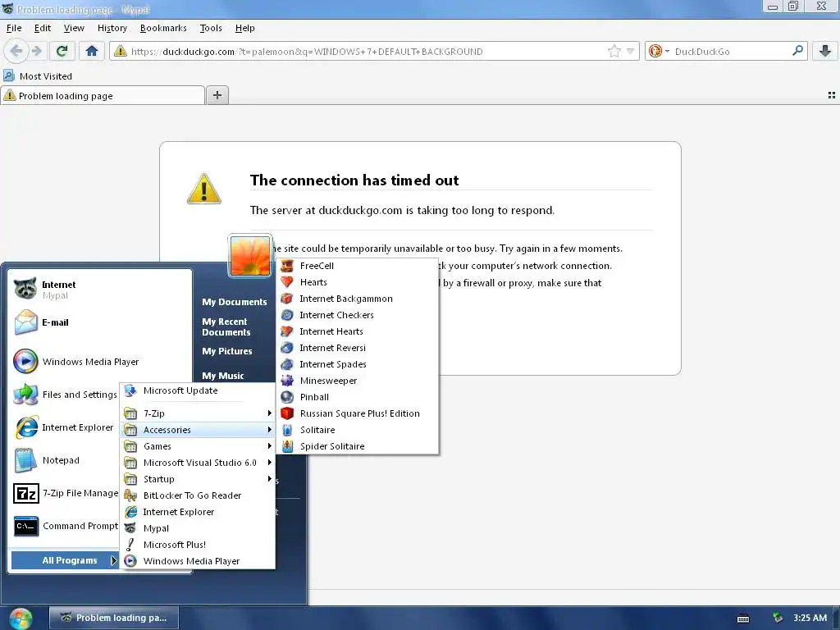The image size is (840, 630).
Task: Open a new tab with plus button
Action: (217, 95)
